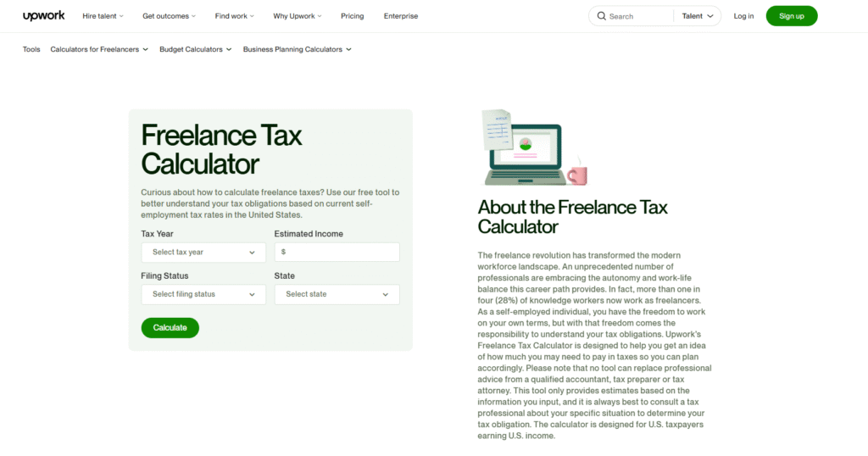This screenshot has width=868, height=456.
Task: Click the Freelance Tax Calculator heading
Action: click(221, 149)
